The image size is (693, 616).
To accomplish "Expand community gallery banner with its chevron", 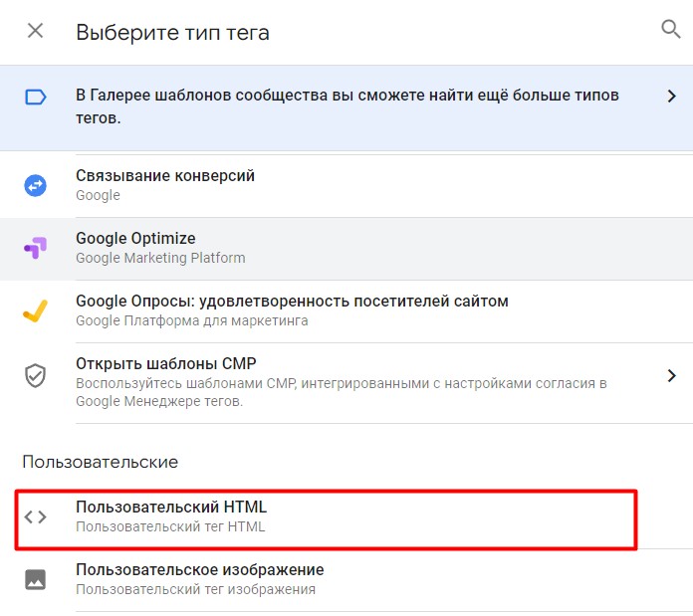I will click(x=671, y=97).
